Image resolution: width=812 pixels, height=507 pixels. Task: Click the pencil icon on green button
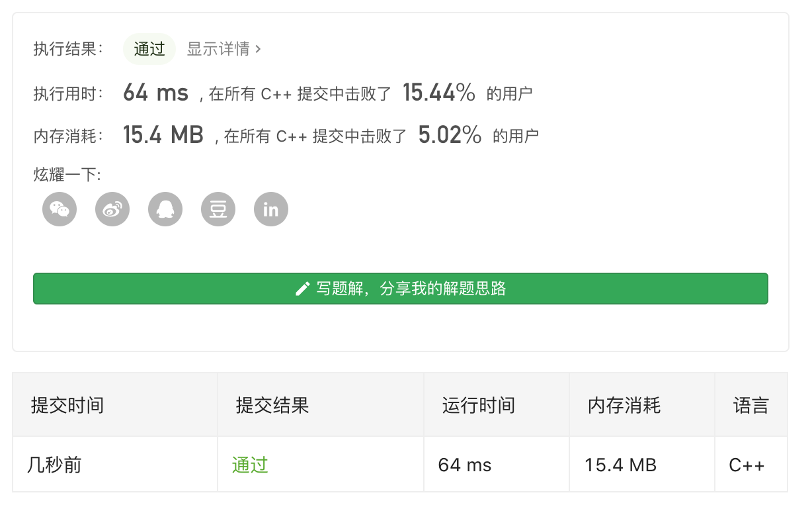point(302,289)
